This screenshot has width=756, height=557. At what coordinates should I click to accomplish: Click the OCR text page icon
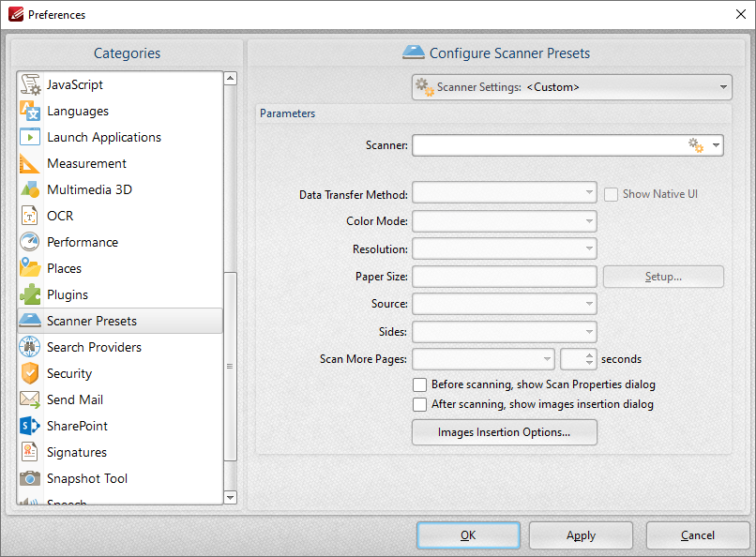click(30, 216)
